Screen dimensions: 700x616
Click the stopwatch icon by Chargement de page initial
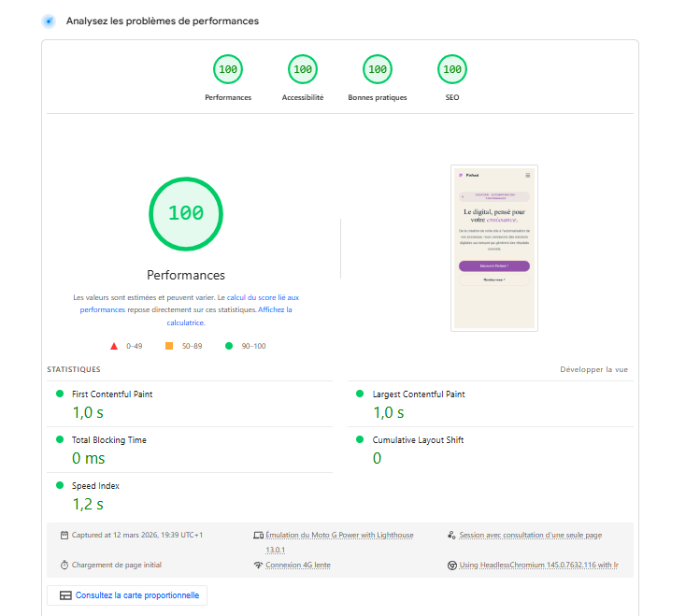[x=64, y=565]
